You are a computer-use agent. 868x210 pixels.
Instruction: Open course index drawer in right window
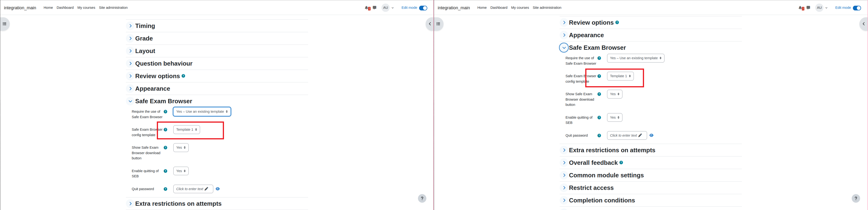(438, 24)
